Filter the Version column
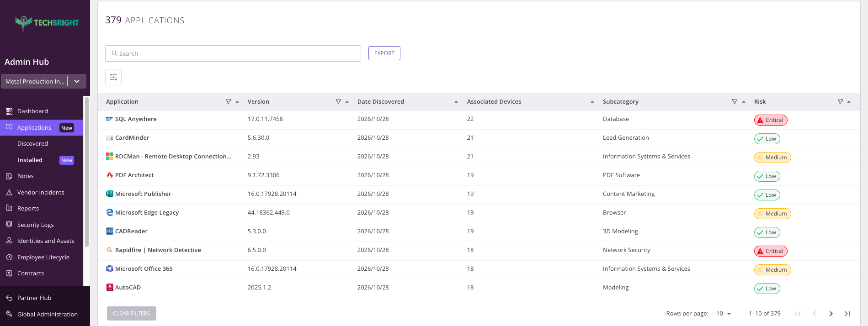The width and height of the screenshot is (868, 326). (338, 101)
